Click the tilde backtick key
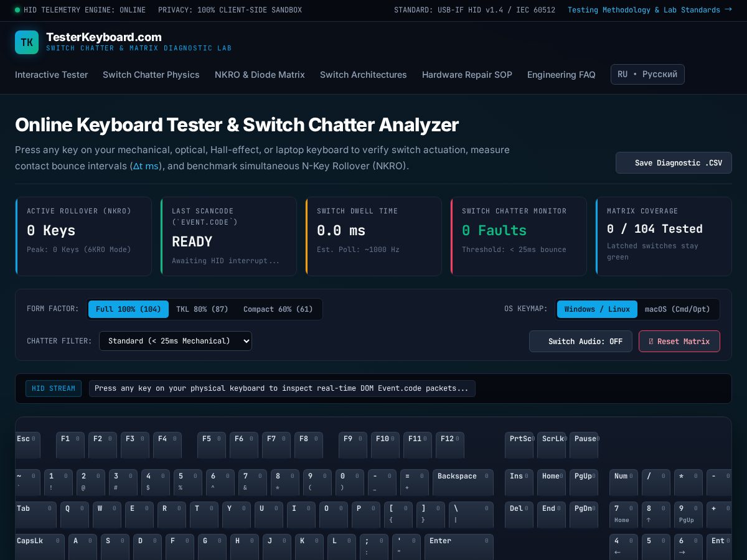This screenshot has height=560, width=747. click(x=27, y=483)
